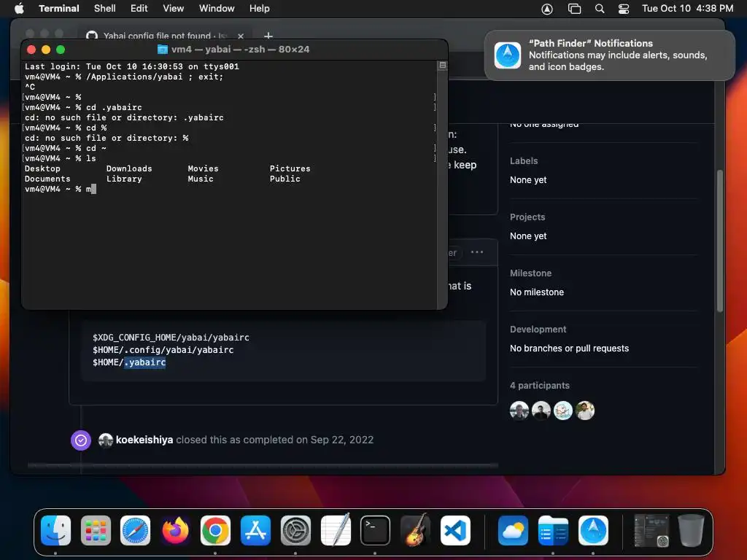
Task: Open the Edit menu
Action: click(139, 8)
